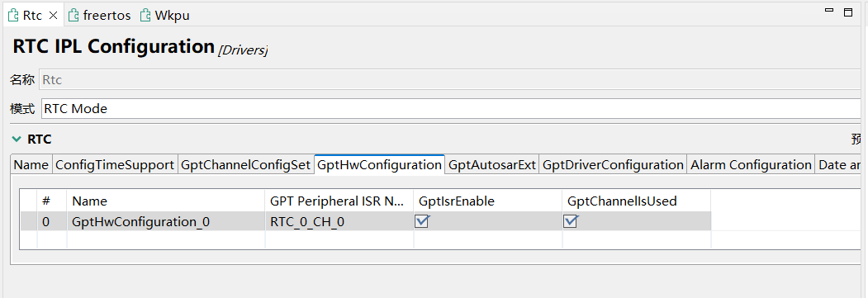Click the Rtc tab component icon
This screenshot has height=298, width=868.
click(14, 16)
